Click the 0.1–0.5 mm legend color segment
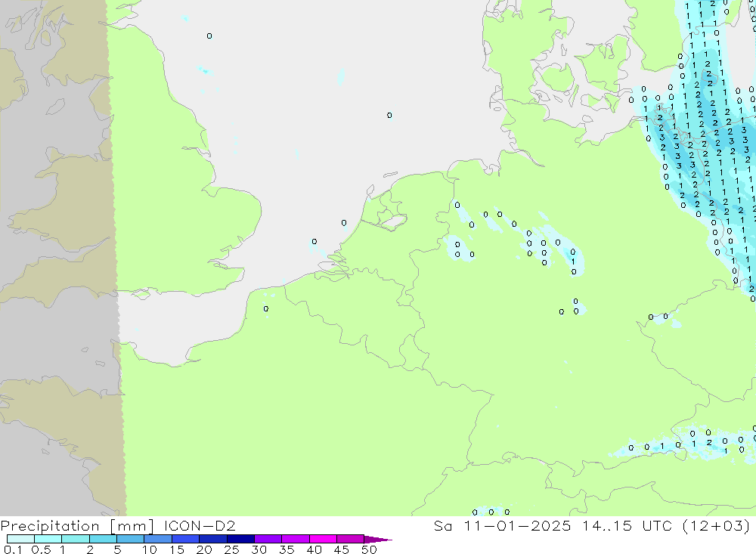The height and width of the screenshot is (554, 756). click(x=20, y=539)
